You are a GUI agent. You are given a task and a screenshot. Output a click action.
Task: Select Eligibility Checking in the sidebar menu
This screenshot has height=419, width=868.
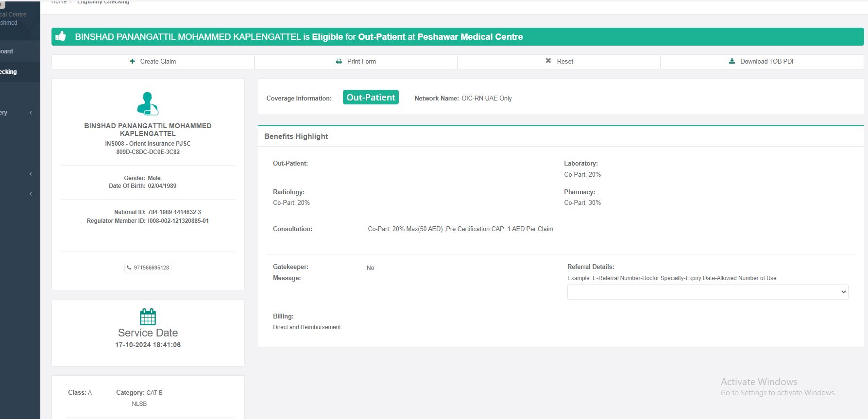10,72
